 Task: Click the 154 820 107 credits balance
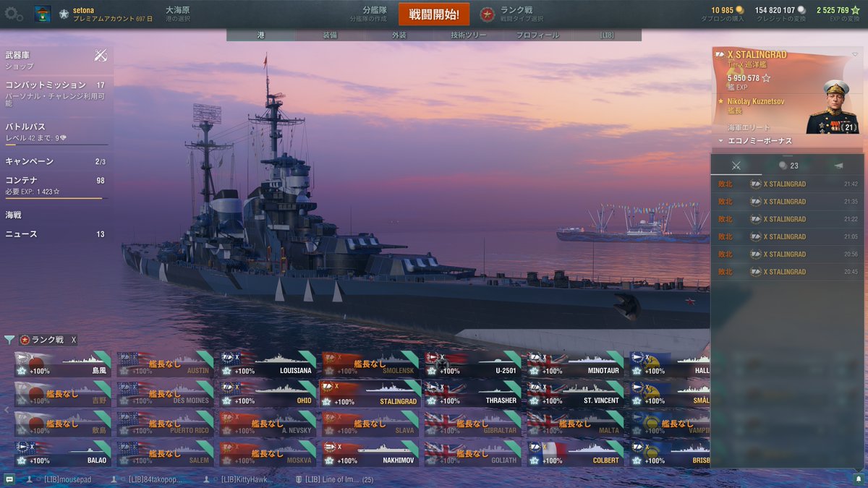(775, 10)
